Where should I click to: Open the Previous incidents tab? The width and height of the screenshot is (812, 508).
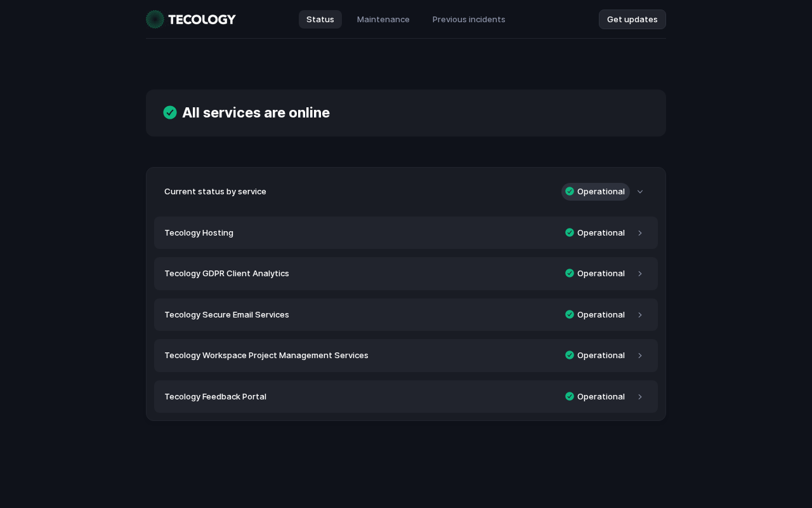pyautogui.click(x=469, y=19)
